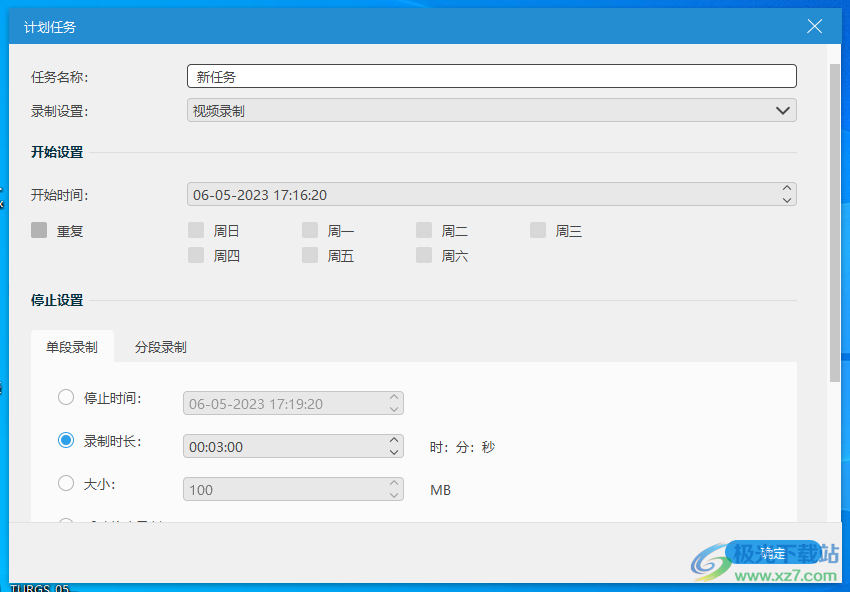Image resolution: width=850 pixels, height=592 pixels.
Task: Decrease 大小 MB value with down arrow
Action: pos(394,495)
